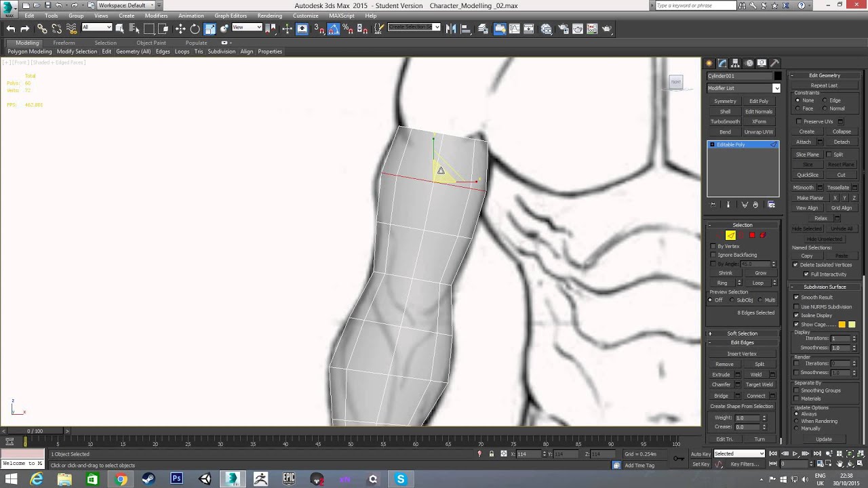This screenshot has height=488, width=868.
Task: Click the Redo arrow in main toolbar
Action: 25,28
